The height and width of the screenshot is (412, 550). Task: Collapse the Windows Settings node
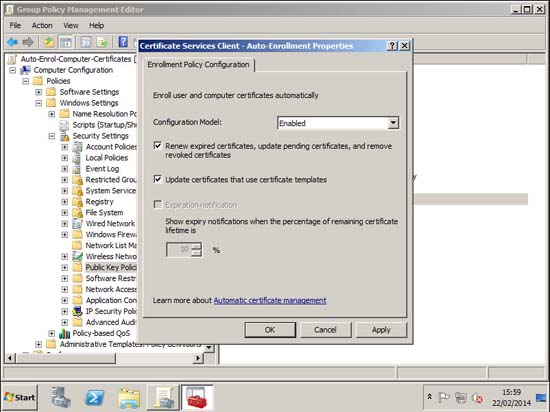pyautogui.click(x=39, y=103)
